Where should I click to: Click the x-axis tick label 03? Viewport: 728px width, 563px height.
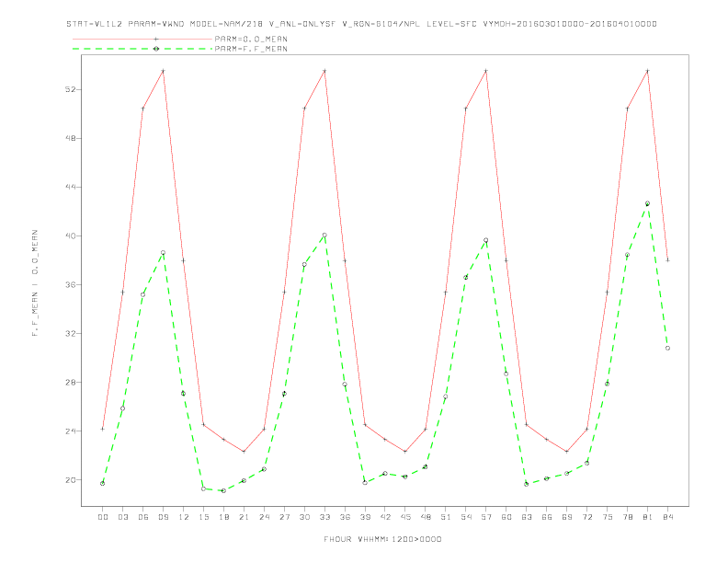pyautogui.click(x=122, y=517)
